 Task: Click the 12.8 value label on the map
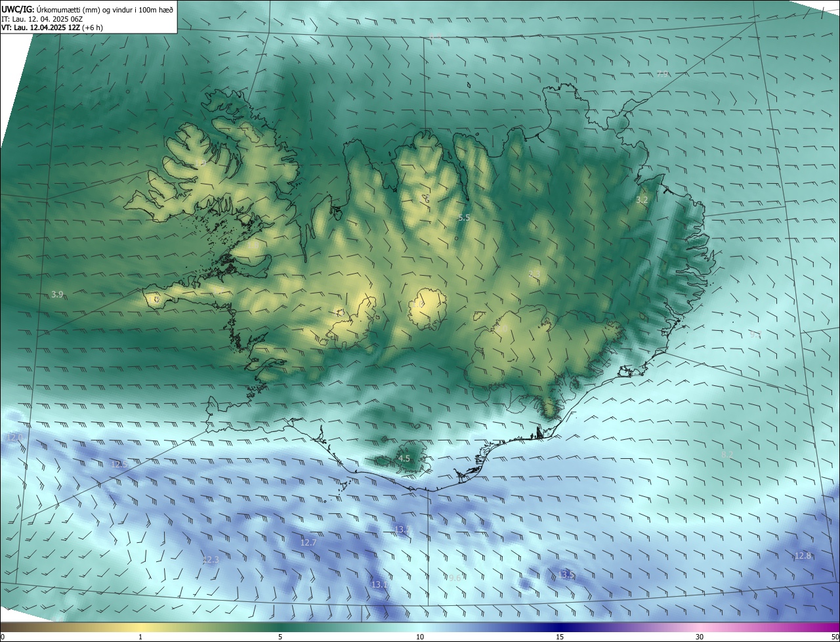[x=803, y=555]
